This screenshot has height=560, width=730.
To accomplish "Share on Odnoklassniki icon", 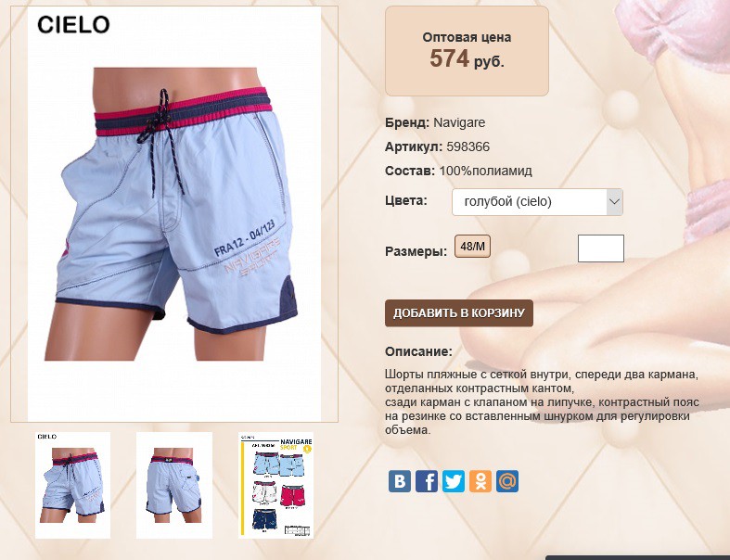I will point(480,481).
